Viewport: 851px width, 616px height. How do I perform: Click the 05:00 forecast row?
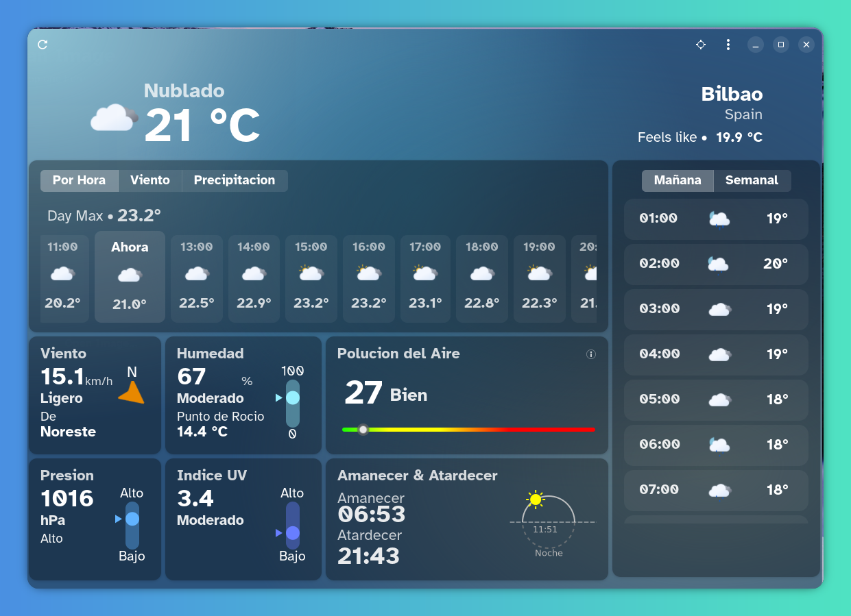716,399
